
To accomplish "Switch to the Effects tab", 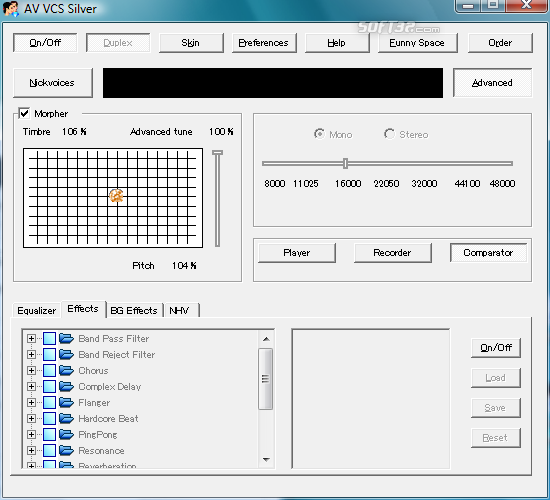I will pyautogui.click(x=83, y=309).
